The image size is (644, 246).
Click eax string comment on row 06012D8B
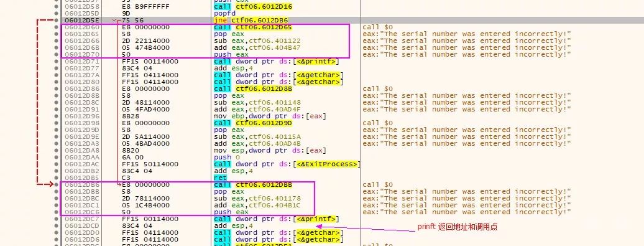click(467, 96)
